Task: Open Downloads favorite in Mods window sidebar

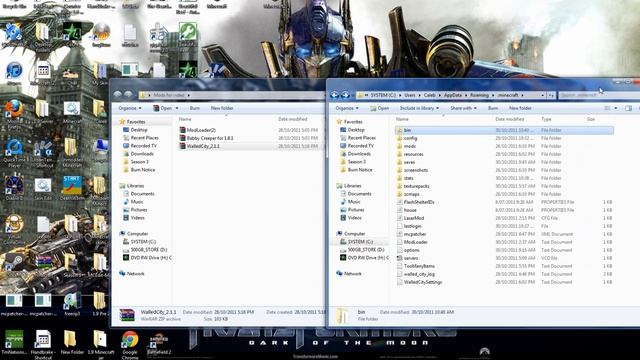Action: point(142,154)
